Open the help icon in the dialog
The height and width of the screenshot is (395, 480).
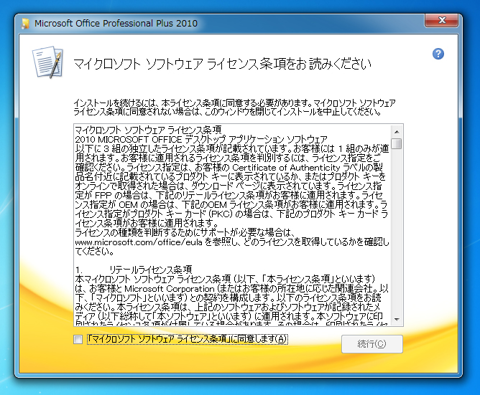pos(438,54)
